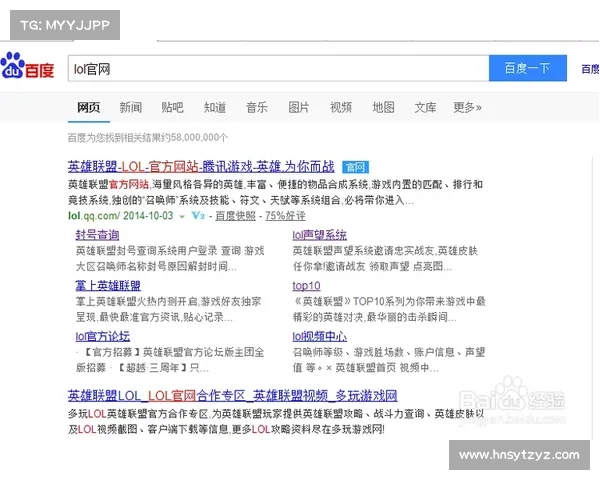Click the snippet starting 多玩LOL英雄联盟官方合作专区
The height and width of the screenshot is (480, 600).
pos(276,421)
